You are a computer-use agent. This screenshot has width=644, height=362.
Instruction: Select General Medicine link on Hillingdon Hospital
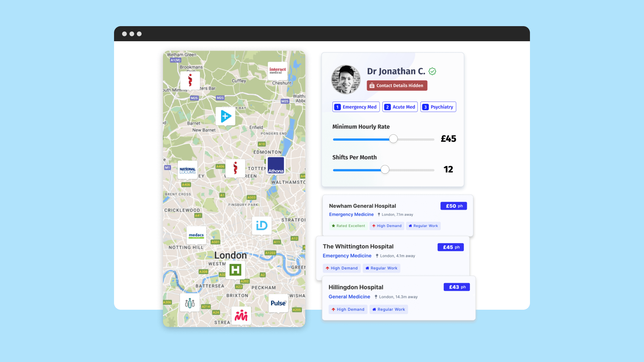coord(350,297)
